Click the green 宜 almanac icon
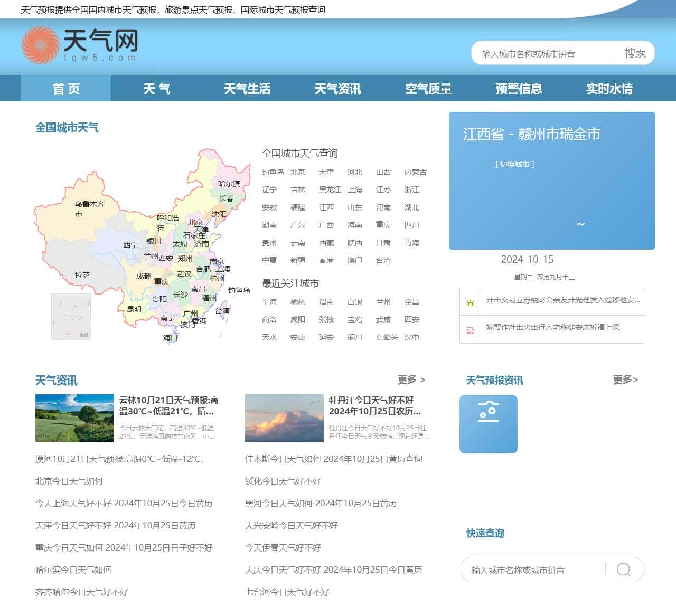Screen dimensions: 676x616 470,302
